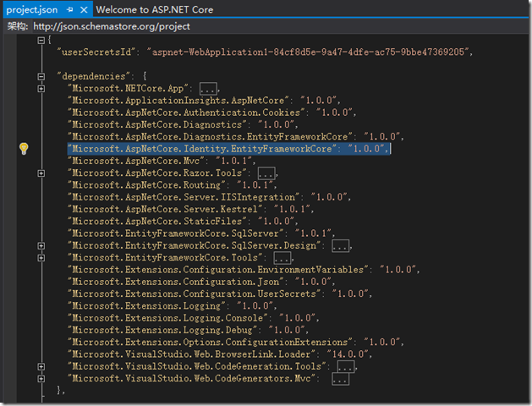Expand the SqlServer.Design dependency node

point(41,246)
